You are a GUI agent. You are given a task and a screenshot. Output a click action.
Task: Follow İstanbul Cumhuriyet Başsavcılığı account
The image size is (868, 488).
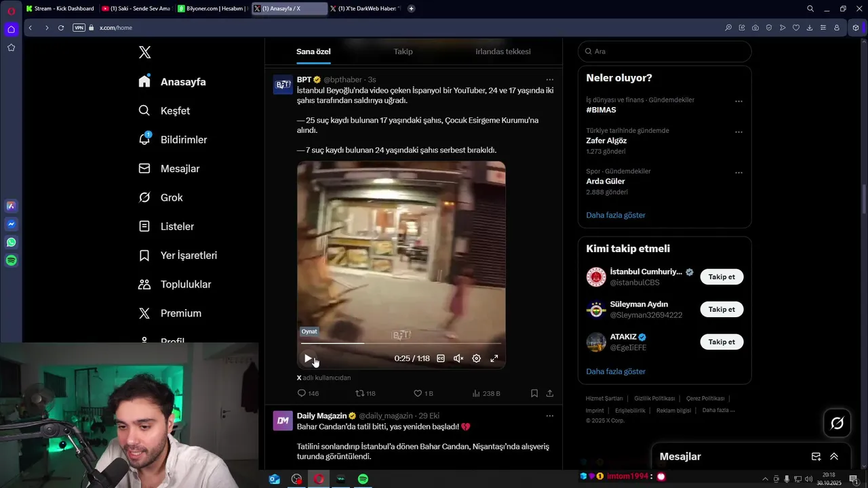pos(722,277)
